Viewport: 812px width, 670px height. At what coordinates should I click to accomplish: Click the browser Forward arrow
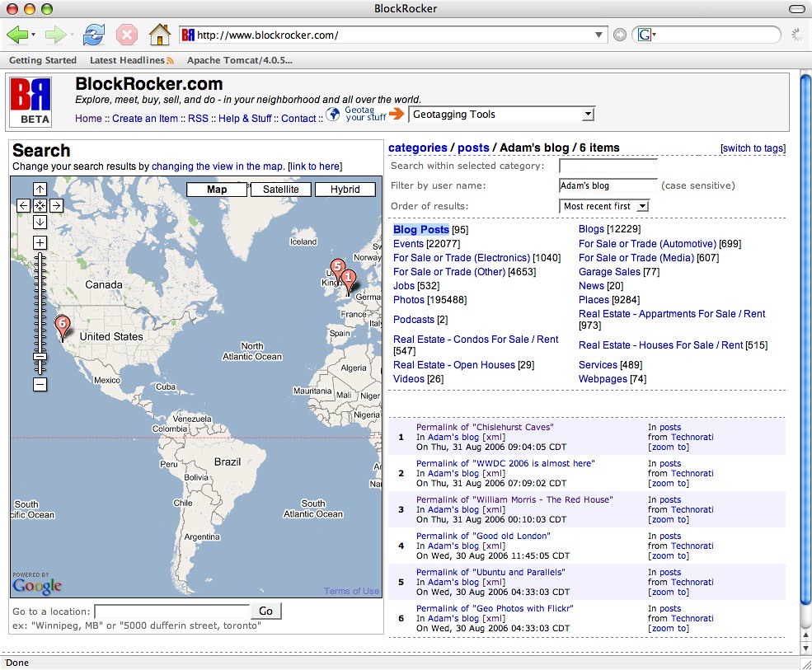click(x=55, y=35)
